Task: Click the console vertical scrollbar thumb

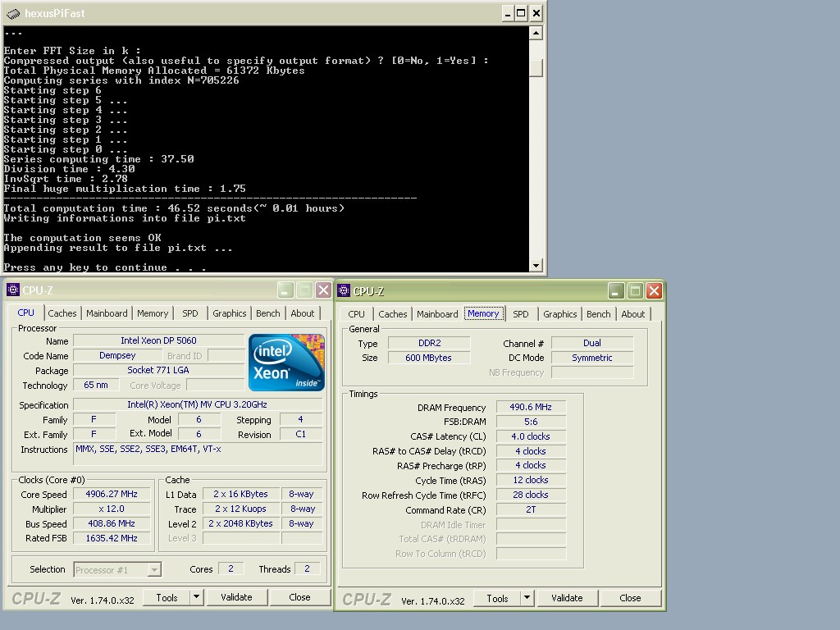Action: (x=536, y=68)
